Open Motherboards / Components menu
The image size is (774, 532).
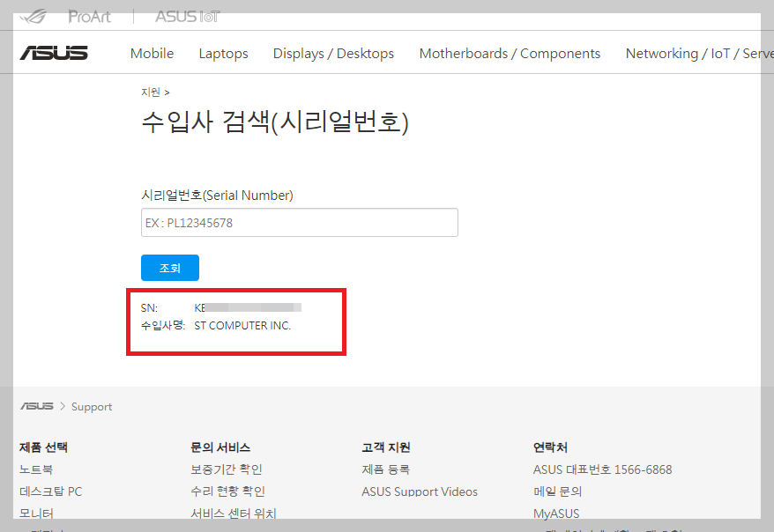pos(510,53)
